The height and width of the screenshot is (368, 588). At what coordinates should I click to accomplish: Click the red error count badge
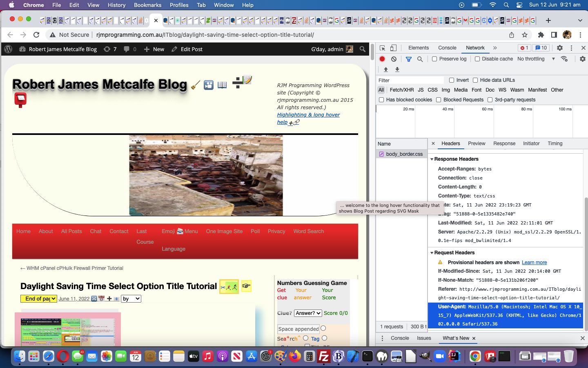click(524, 48)
